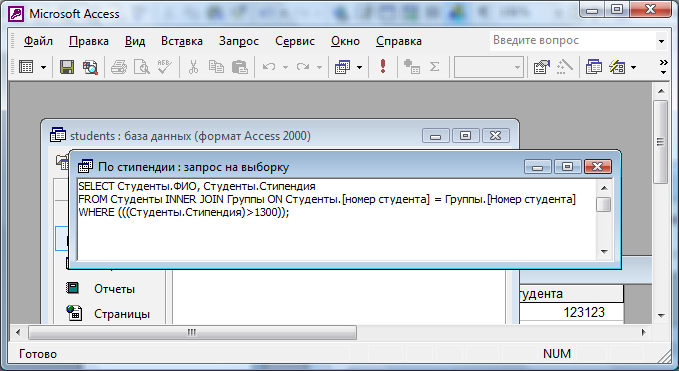Open the Запрос menu

[x=239, y=41]
